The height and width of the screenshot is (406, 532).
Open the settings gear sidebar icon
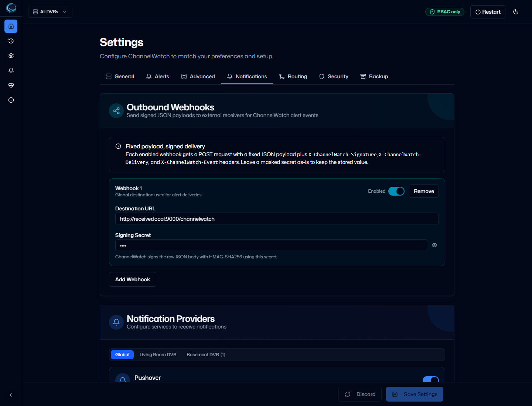(11, 56)
